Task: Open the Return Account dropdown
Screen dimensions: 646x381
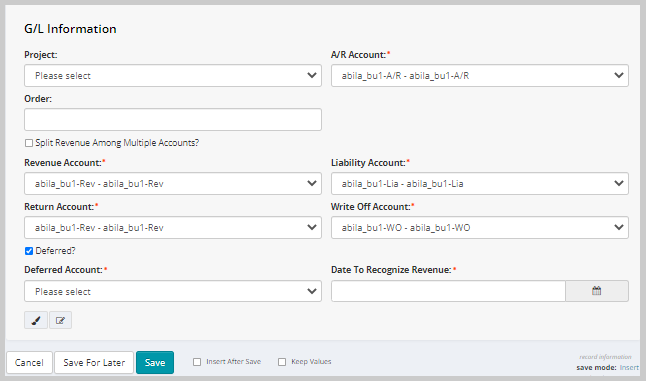Action: click(173, 227)
